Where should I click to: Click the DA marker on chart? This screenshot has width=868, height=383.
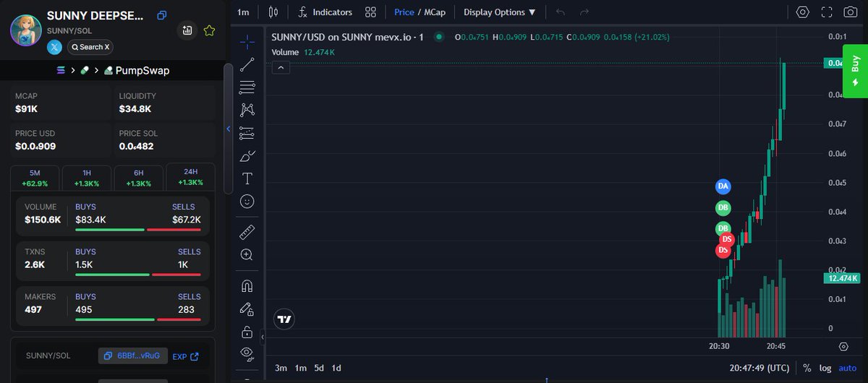pyautogui.click(x=723, y=186)
